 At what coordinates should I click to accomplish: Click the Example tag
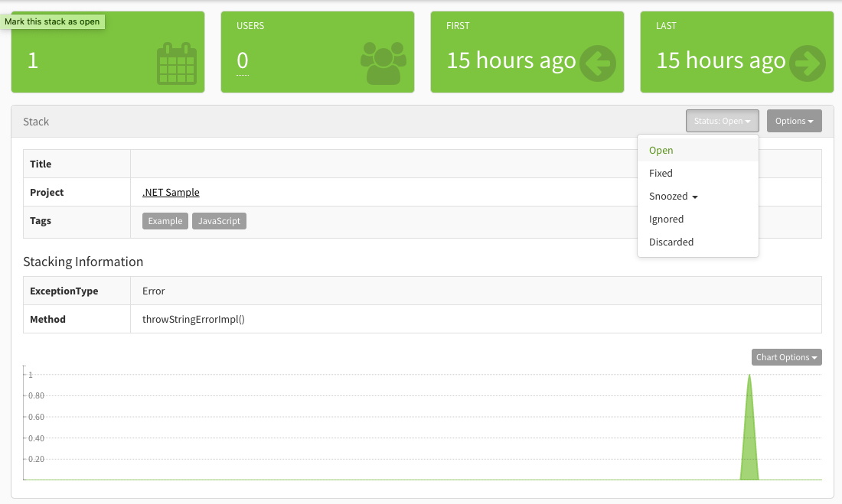coord(165,220)
